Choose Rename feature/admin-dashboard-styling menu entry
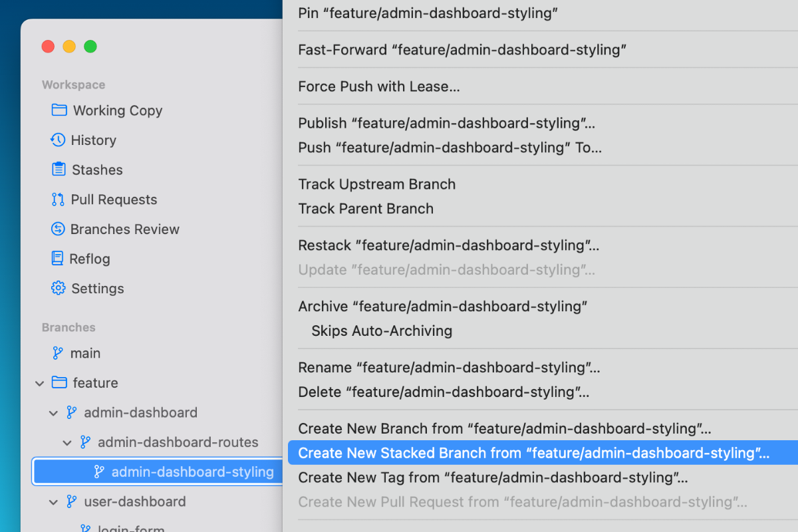The image size is (798, 532). (449, 368)
